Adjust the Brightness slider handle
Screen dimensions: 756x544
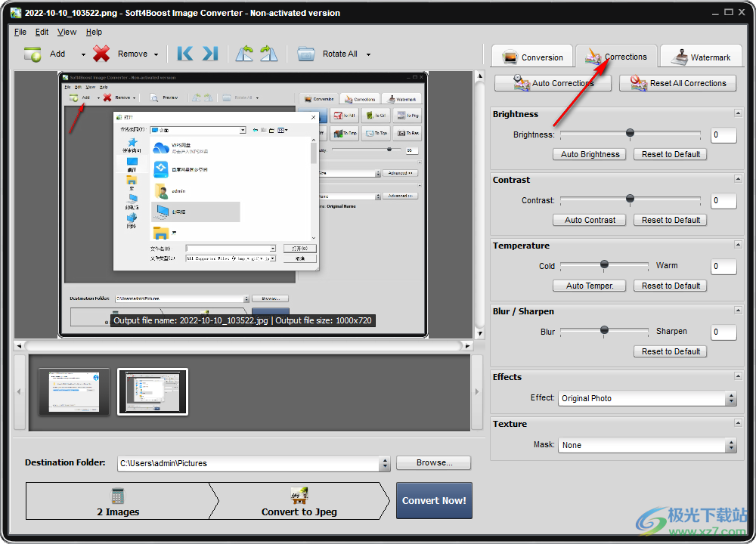pyautogui.click(x=630, y=133)
